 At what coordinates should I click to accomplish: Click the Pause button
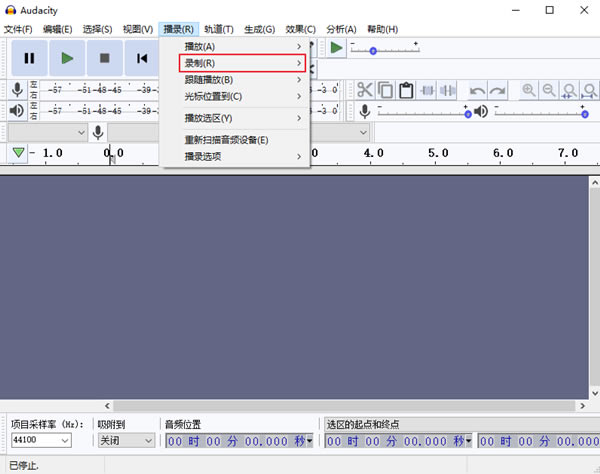point(29,58)
